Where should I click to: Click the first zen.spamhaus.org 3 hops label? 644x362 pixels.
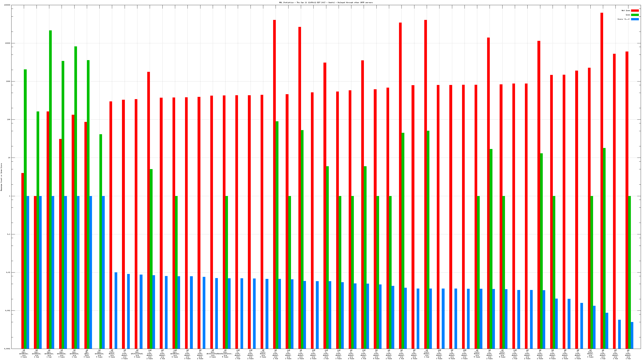tap(24, 354)
